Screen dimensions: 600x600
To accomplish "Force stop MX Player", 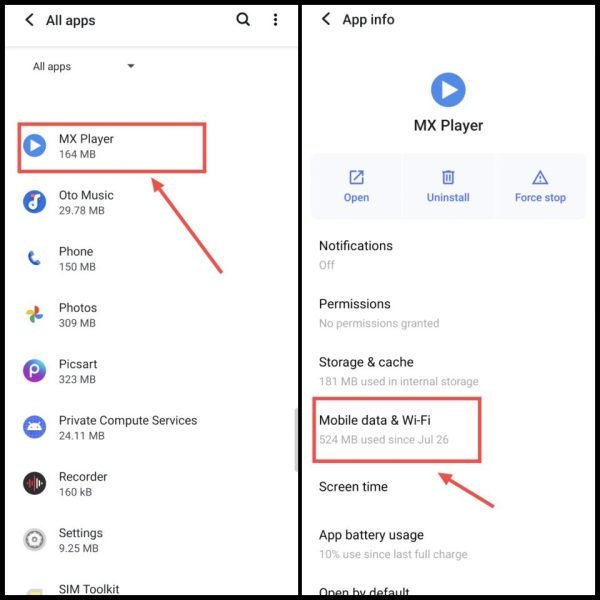I will (540, 187).
